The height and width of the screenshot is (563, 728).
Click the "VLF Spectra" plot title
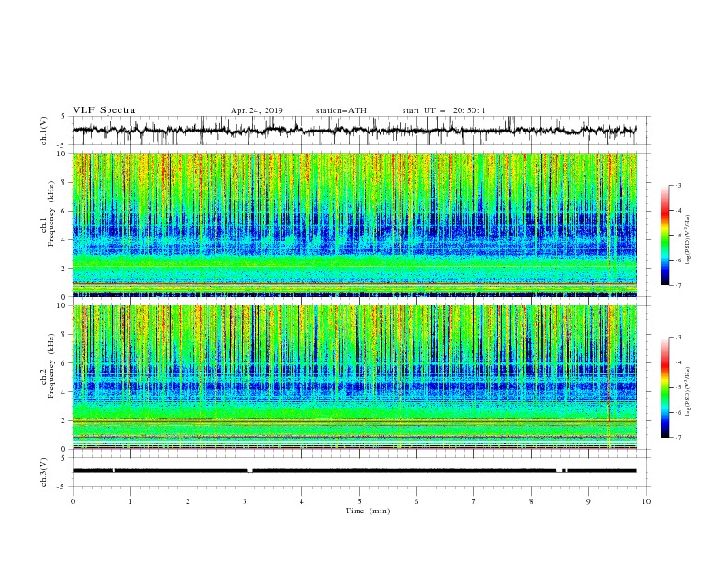[104, 110]
